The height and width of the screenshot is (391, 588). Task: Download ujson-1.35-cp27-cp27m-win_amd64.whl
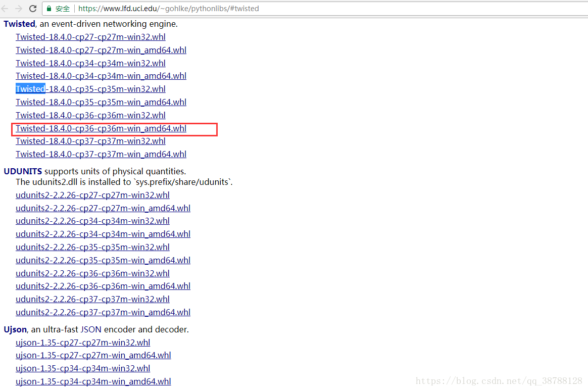[93, 356]
